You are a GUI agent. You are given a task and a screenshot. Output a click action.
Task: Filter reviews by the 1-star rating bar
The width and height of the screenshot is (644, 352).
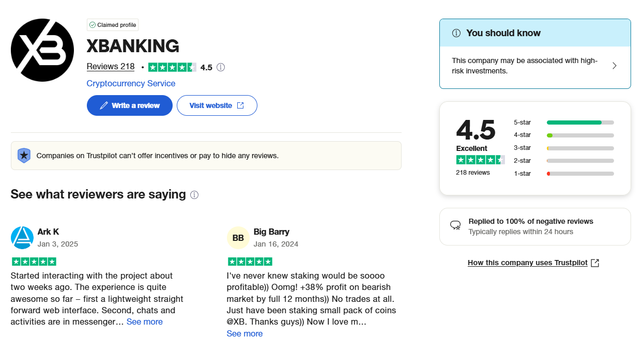(x=580, y=174)
